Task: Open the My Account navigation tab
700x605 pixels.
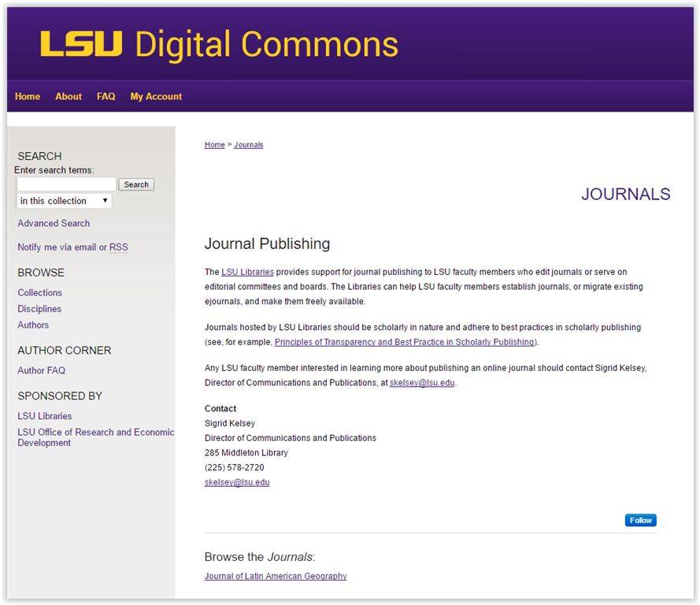Action: (x=156, y=96)
